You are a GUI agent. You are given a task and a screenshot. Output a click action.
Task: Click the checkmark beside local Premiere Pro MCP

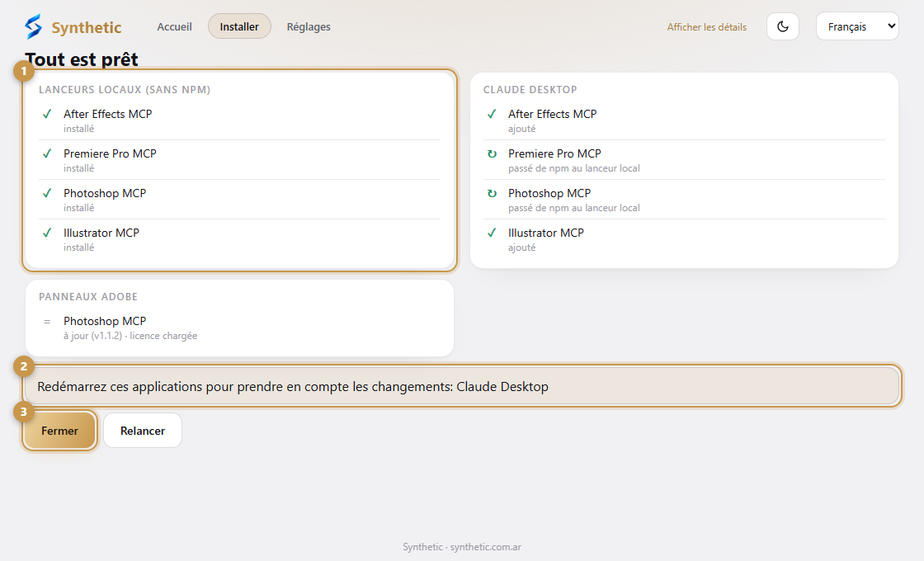click(47, 153)
